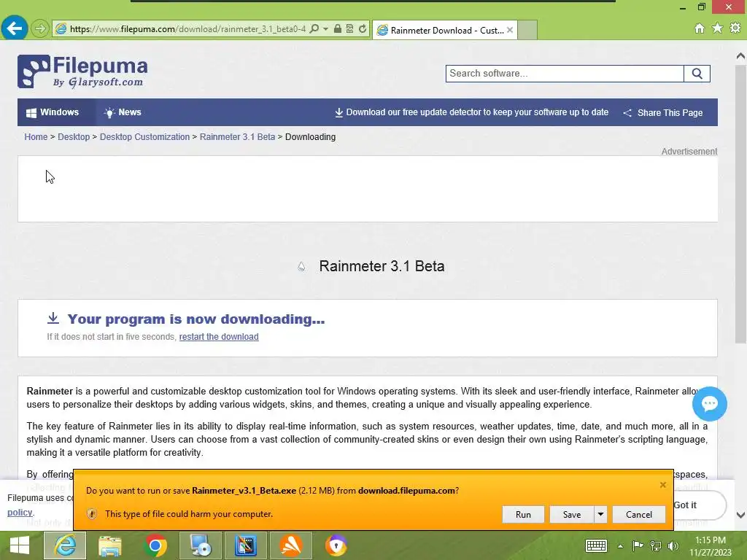
Task: Open the orange Avast-style taskbar icon
Action: [x=290, y=545]
